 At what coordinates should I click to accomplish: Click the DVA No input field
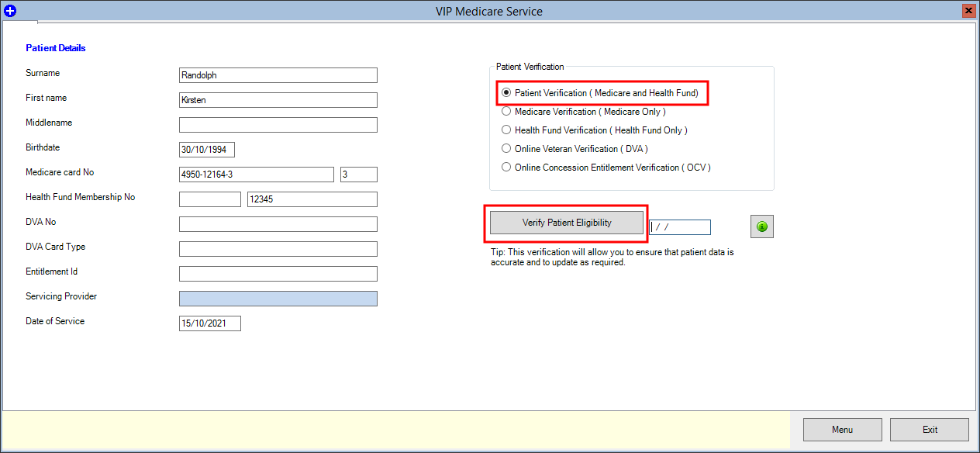pos(278,224)
